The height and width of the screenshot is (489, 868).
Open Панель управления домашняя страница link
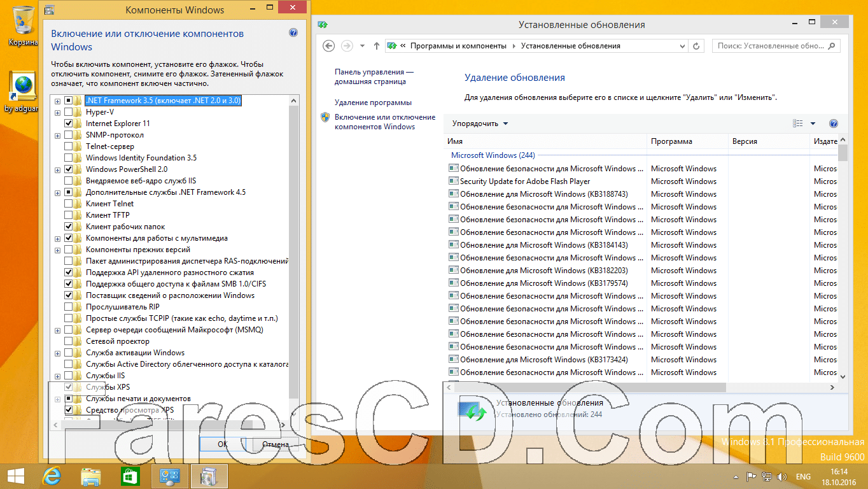374,77
